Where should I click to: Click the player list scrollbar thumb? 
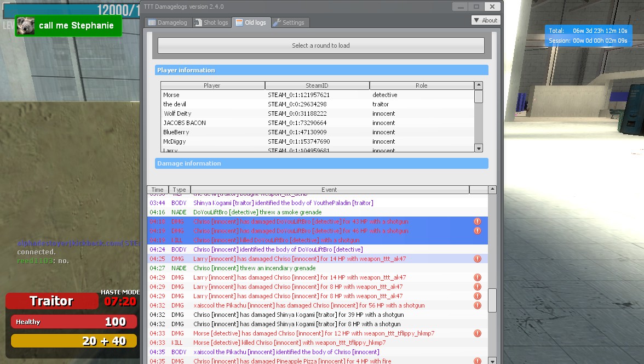(479, 96)
